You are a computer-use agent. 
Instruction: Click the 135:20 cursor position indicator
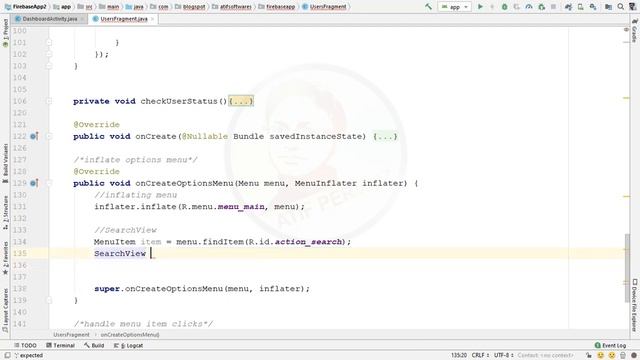(459, 356)
